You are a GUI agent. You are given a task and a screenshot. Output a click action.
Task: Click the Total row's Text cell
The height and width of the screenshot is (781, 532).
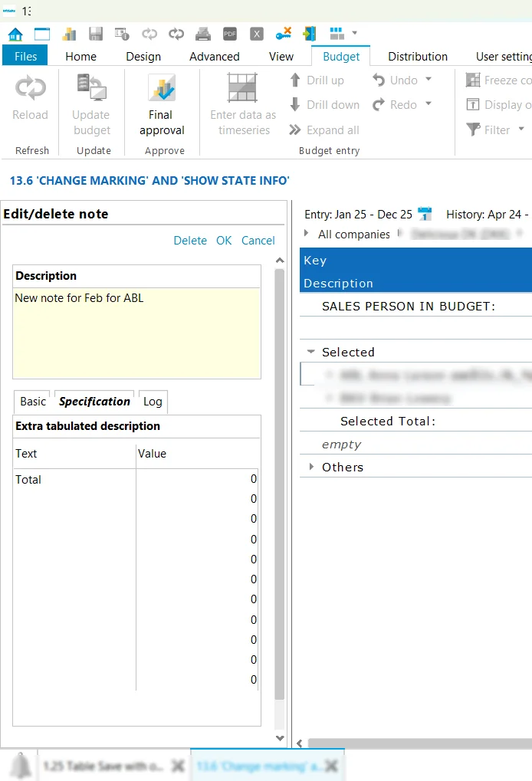(74, 480)
